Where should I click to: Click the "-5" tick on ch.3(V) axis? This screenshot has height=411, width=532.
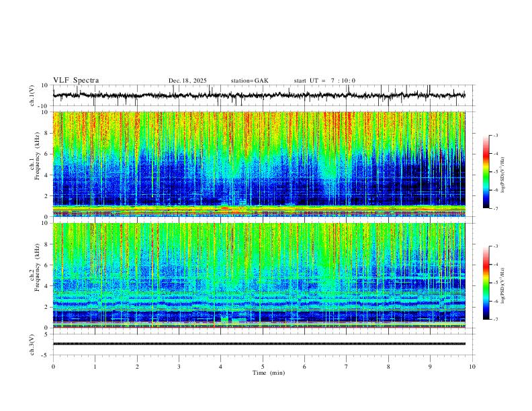tap(46, 355)
